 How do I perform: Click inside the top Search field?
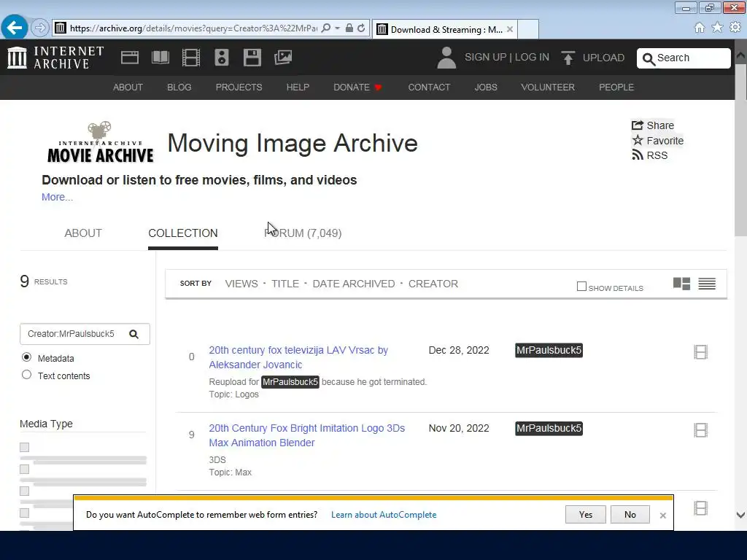[684, 58]
